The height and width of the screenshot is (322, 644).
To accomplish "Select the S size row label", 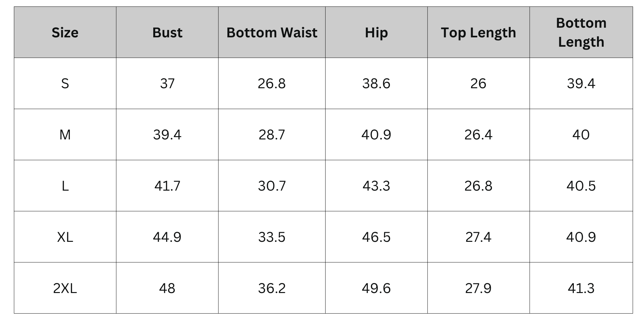I will pyautogui.click(x=65, y=84).
